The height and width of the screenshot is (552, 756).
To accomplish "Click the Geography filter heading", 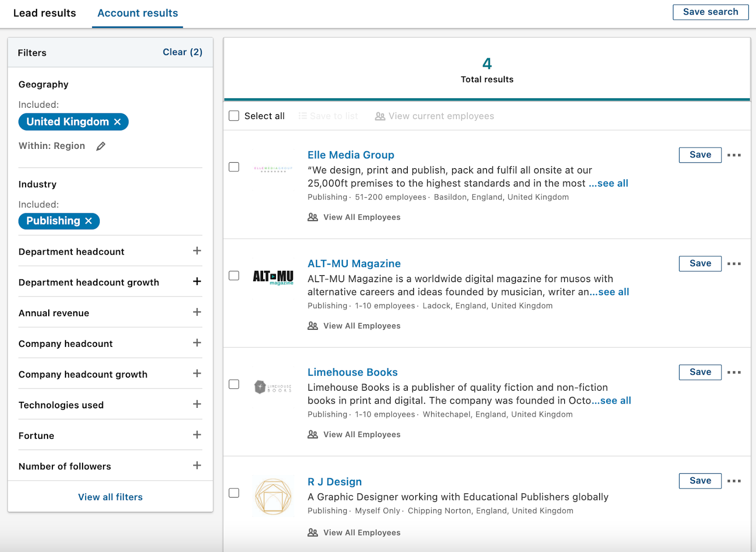I will click(43, 85).
